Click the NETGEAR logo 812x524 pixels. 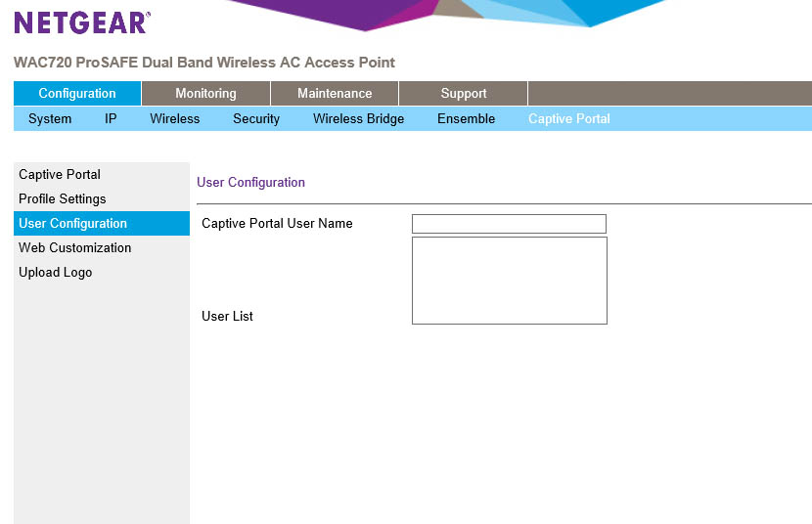[x=82, y=22]
